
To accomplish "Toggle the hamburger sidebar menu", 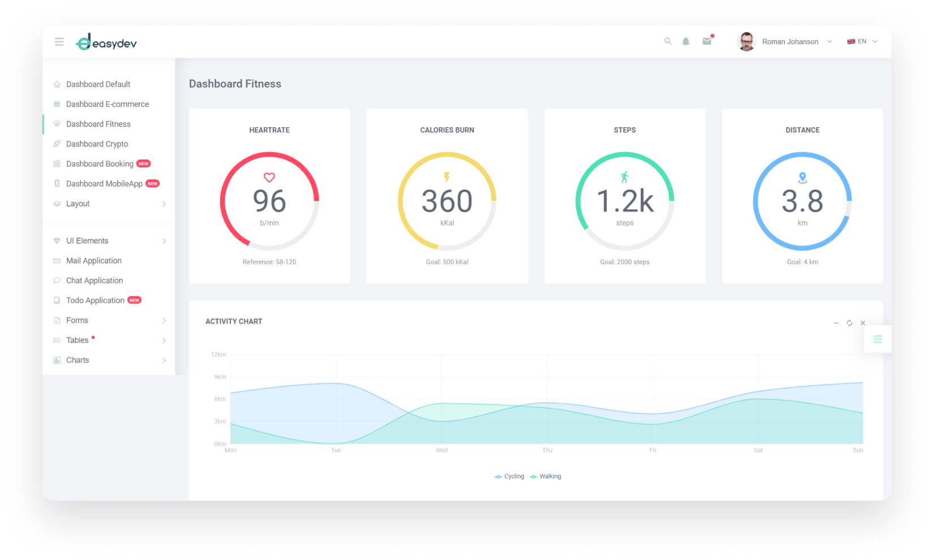I will [x=59, y=42].
